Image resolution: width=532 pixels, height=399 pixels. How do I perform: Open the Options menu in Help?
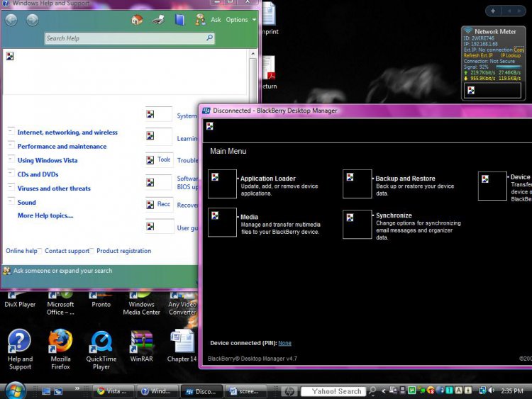[237, 20]
